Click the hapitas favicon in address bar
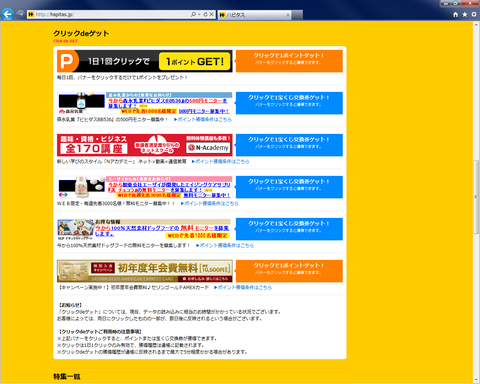The image size is (480, 384). click(x=31, y=14)
